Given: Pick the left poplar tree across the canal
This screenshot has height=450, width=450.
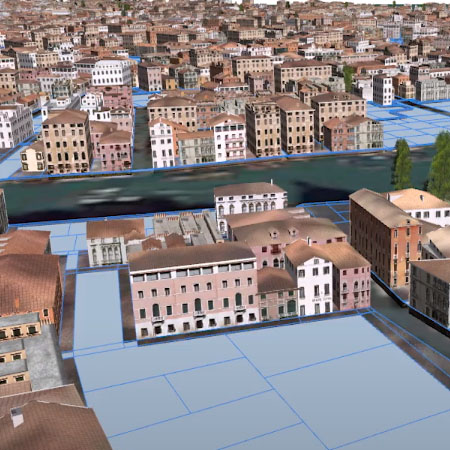Looking at the screenshot, I should 403,164.
